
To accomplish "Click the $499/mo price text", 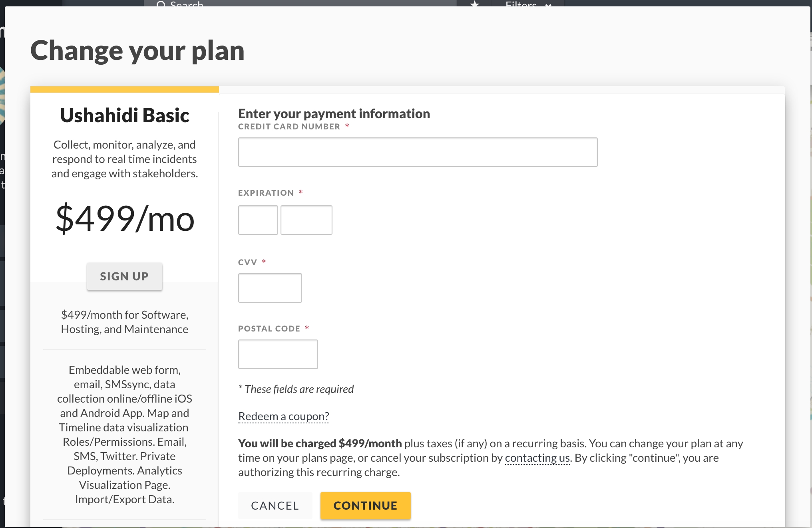I will (125, 218).
